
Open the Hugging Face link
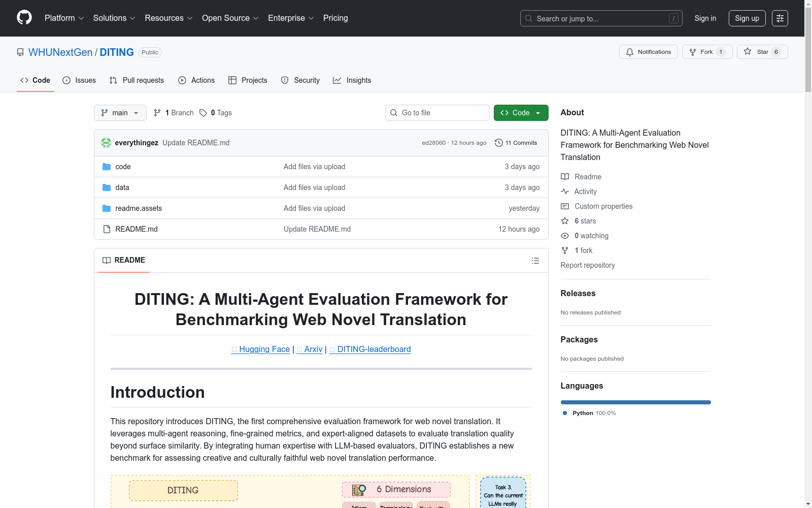pos(260,350)
